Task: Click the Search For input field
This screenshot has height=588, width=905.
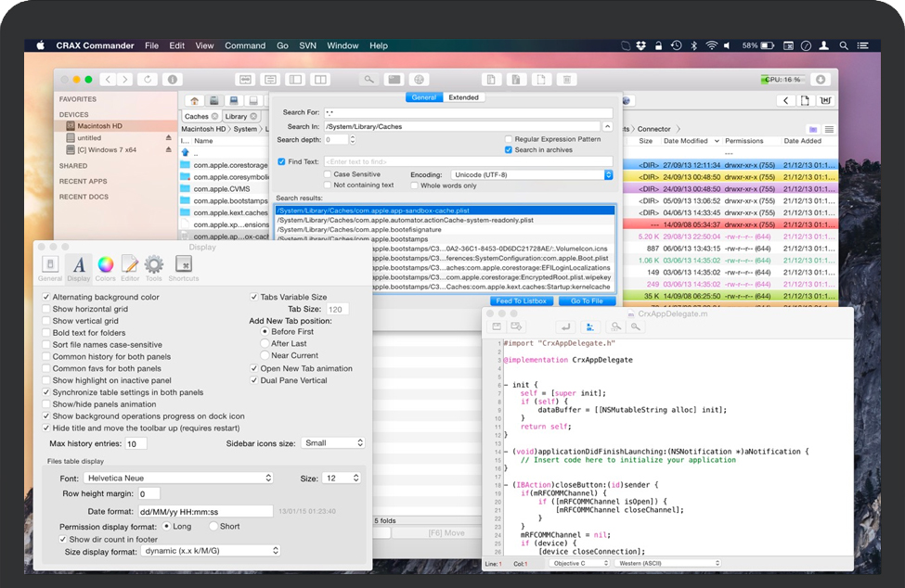Action: pyautogui.click(x=468, y=112)
